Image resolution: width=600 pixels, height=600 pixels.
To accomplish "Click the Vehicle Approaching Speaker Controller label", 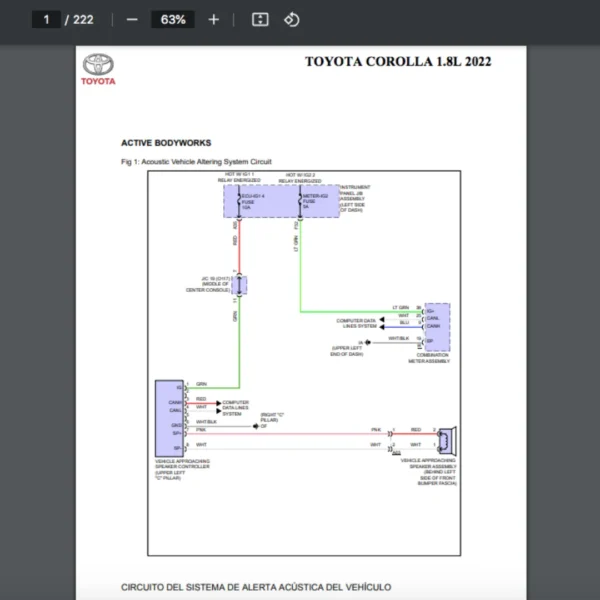I will click(x=182, y=470).
